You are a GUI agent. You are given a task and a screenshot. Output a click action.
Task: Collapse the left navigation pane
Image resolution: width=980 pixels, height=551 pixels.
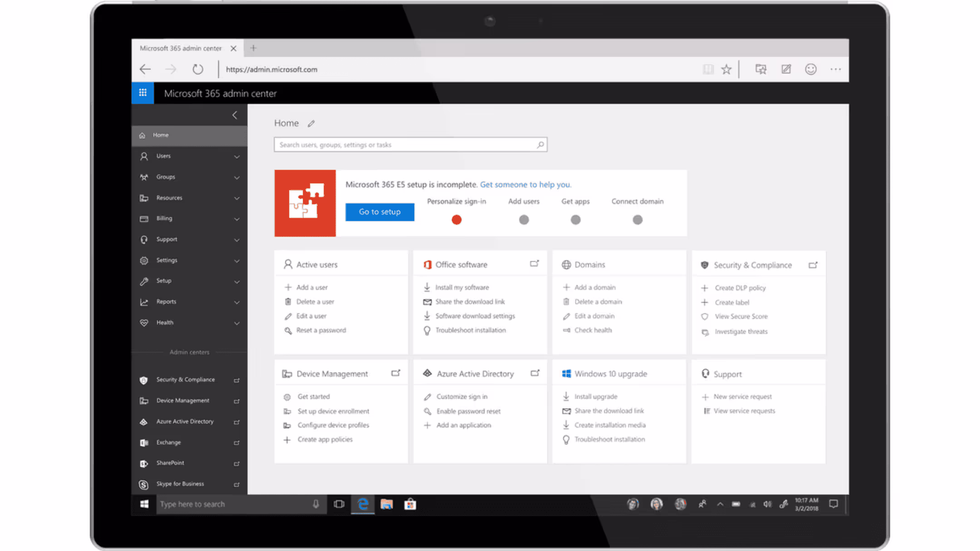coord(235,115)
